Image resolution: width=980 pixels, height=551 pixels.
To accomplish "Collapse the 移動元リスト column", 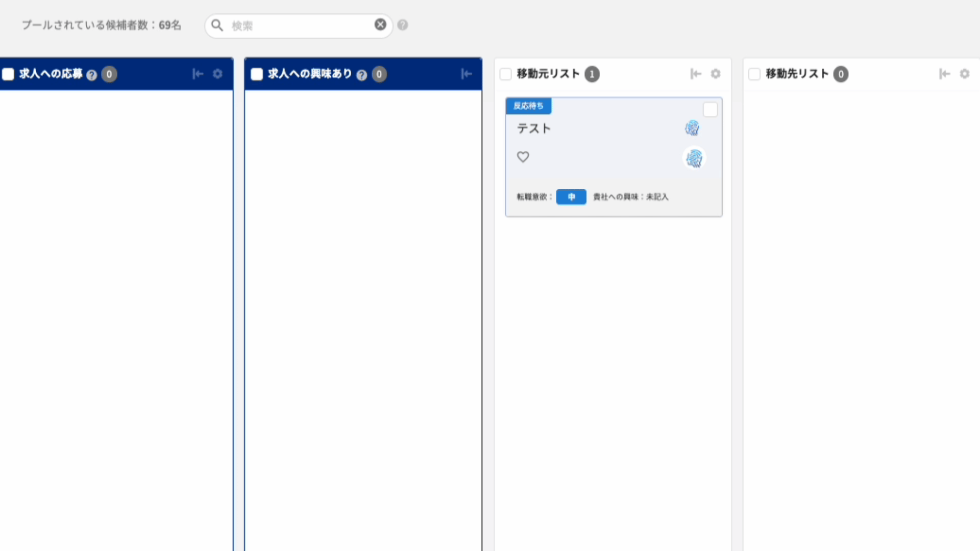I will 696,74.
